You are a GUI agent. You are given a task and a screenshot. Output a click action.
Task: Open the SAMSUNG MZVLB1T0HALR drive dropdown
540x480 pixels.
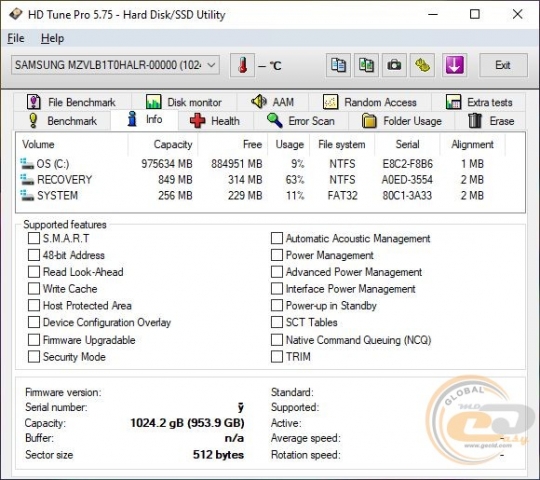[115, 65]
